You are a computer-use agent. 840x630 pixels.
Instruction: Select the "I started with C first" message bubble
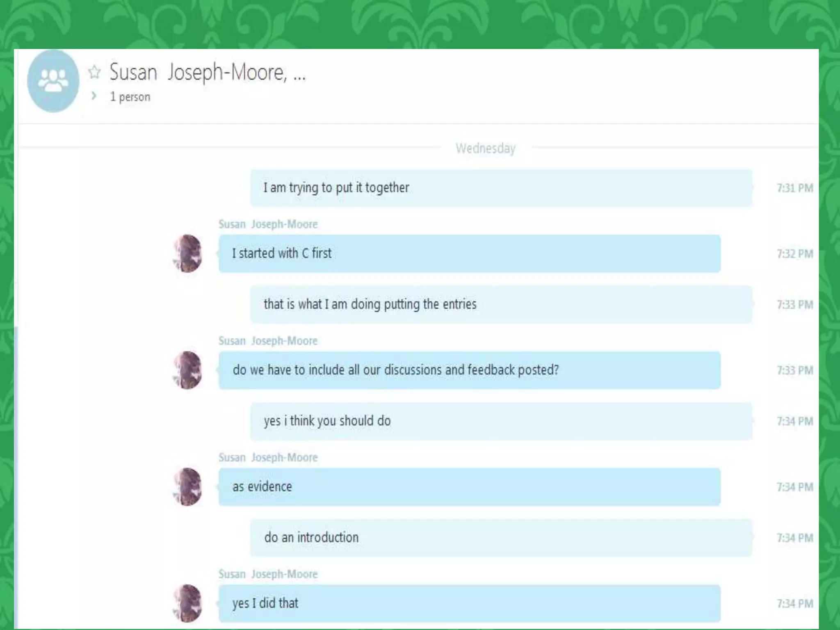470,253
